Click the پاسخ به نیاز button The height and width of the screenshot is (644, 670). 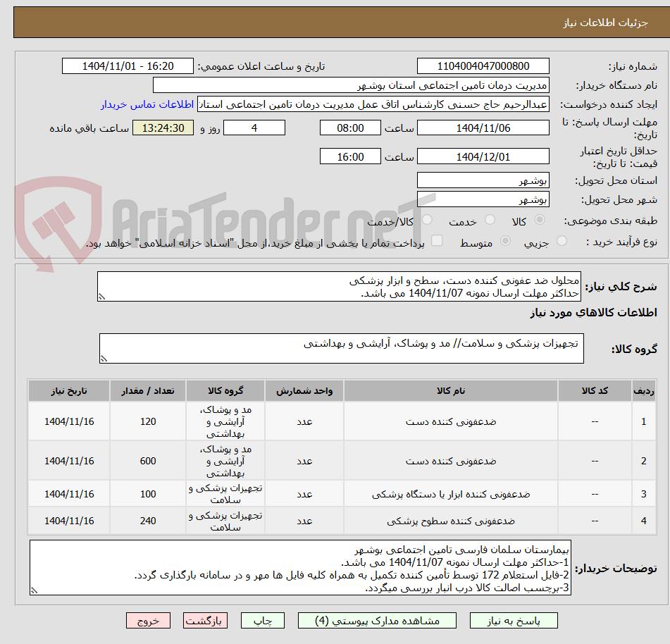[514, 621]
